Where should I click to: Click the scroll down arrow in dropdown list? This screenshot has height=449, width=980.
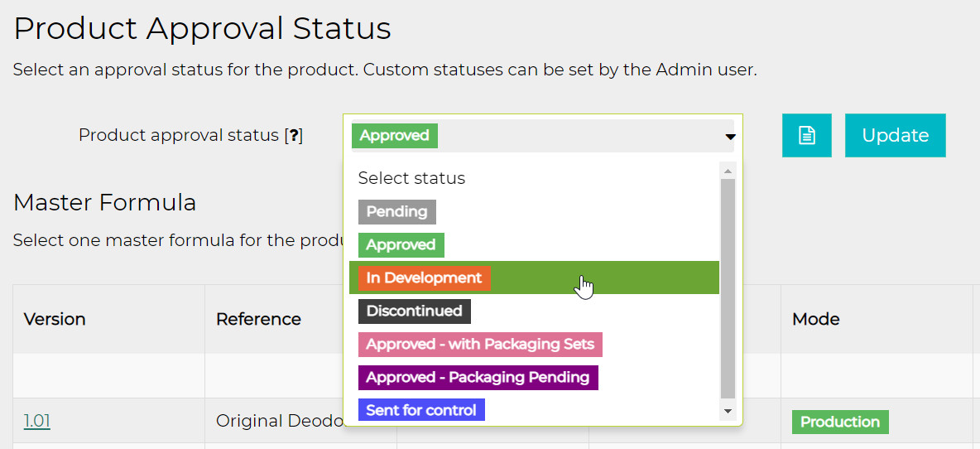tap(728, 411)
